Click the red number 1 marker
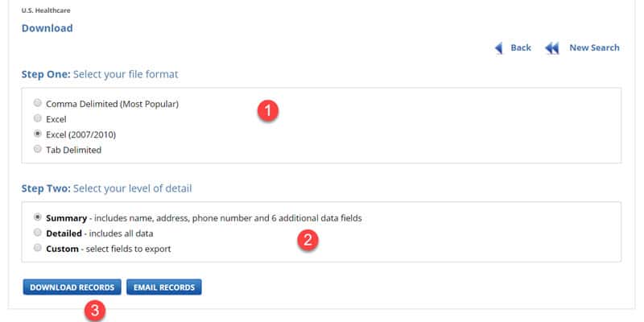This screenshot has width=644, height=322. [268, 111]
